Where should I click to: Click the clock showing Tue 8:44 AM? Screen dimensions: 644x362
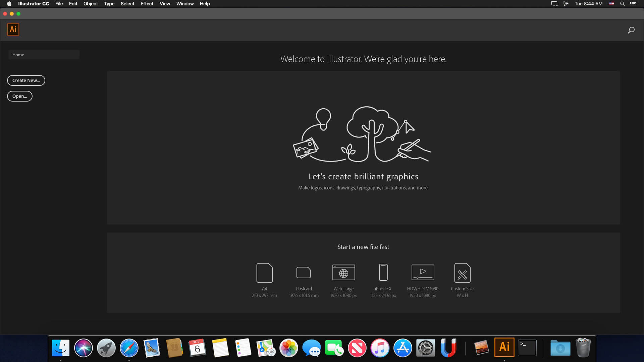pos(589,4)
